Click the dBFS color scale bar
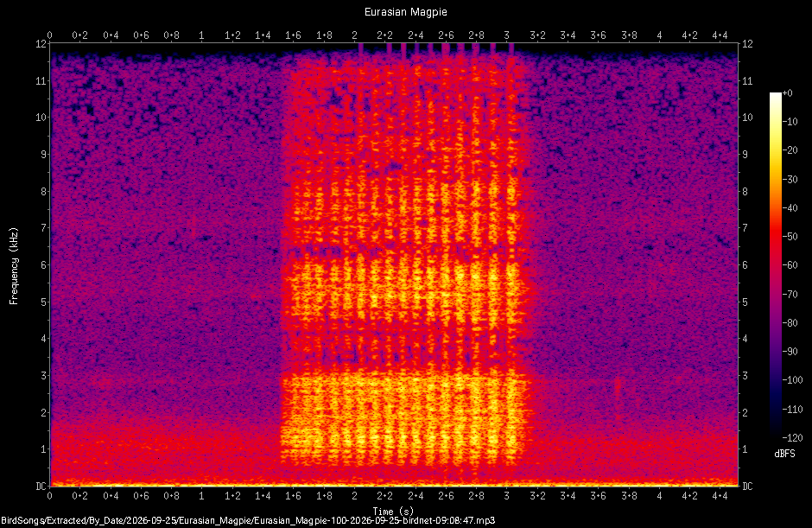812x528 pixels. coord(775,264)
